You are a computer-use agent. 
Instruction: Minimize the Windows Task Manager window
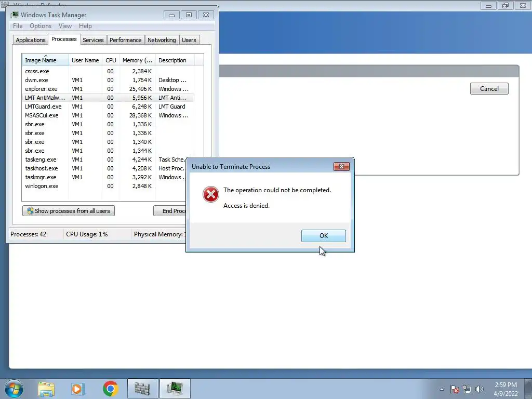pos(171,15)
